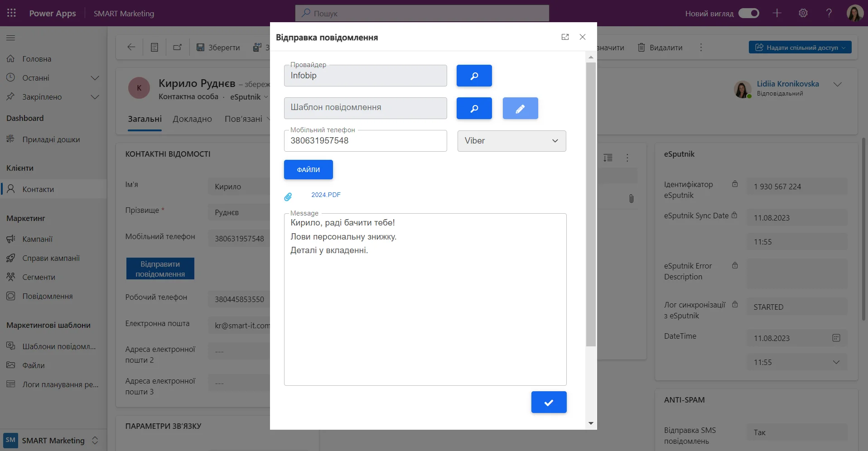The width and height of the screenshot is (868, 451).
Task: Click the Мобільний телефон input field in dialog
Action: coord(365,141)
